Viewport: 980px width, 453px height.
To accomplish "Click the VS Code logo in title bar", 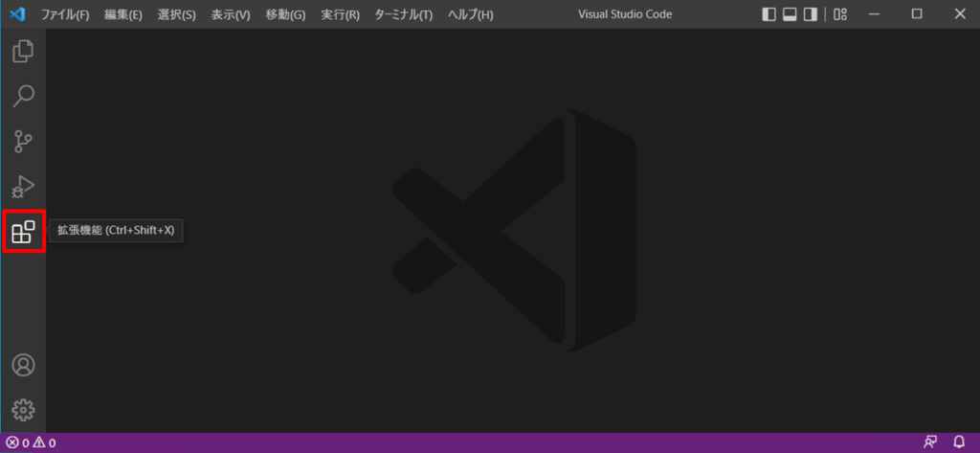I will (17, 13).
